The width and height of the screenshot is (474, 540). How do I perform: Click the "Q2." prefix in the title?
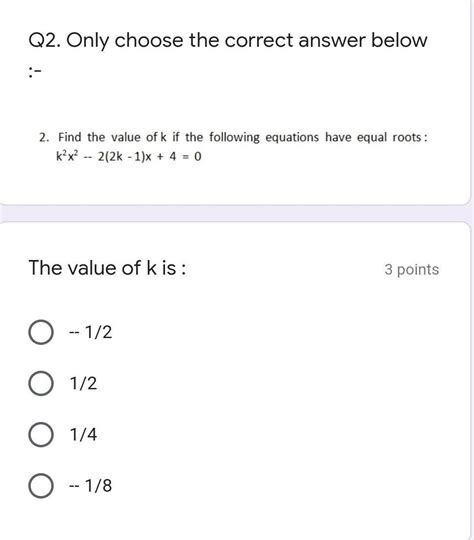pos(45,41)
